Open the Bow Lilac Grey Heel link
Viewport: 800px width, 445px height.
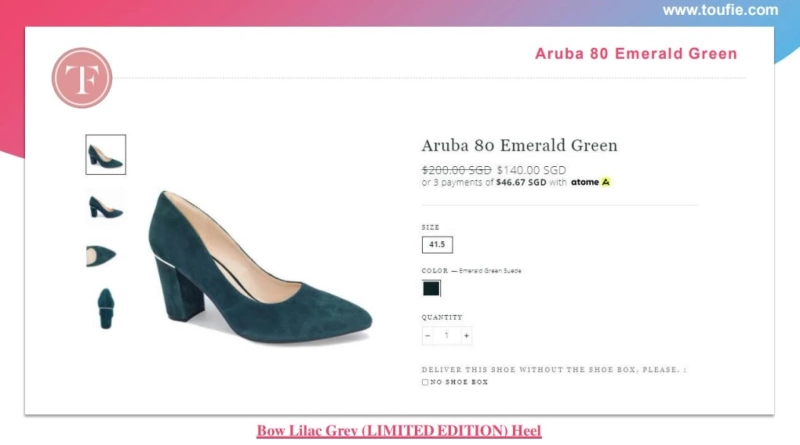[399, 431]
